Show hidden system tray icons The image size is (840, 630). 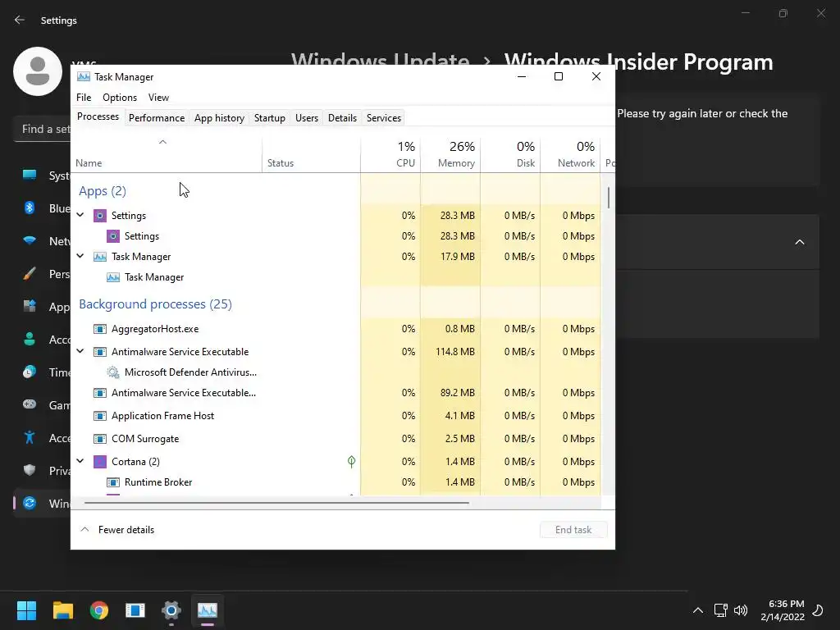click(697, 610)
